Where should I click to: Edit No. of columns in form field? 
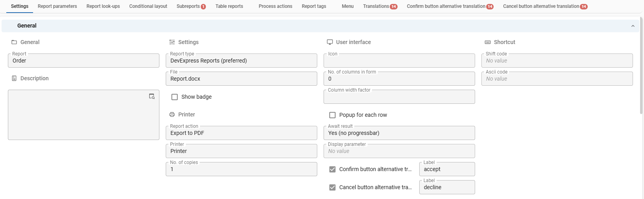[x=399, y=79]
